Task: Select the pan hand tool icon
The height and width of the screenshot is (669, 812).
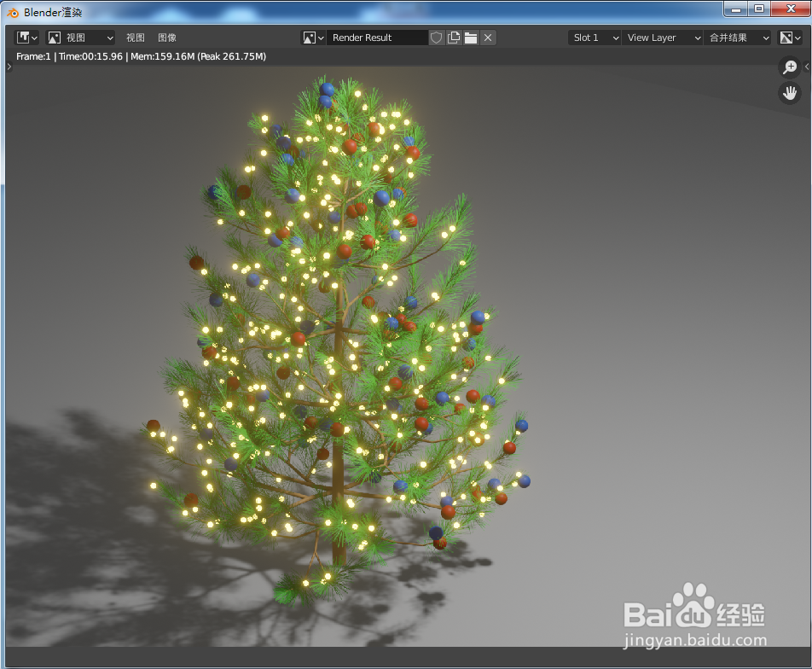Action: point(790,92)
